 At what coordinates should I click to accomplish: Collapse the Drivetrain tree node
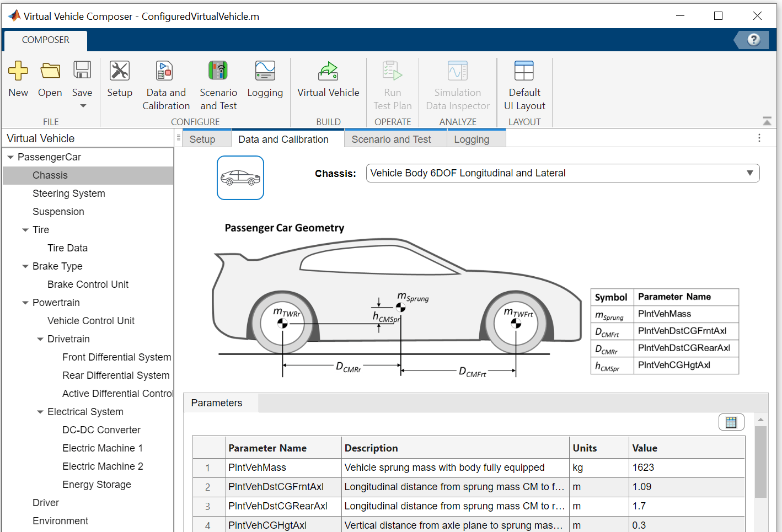coord(40,339)
